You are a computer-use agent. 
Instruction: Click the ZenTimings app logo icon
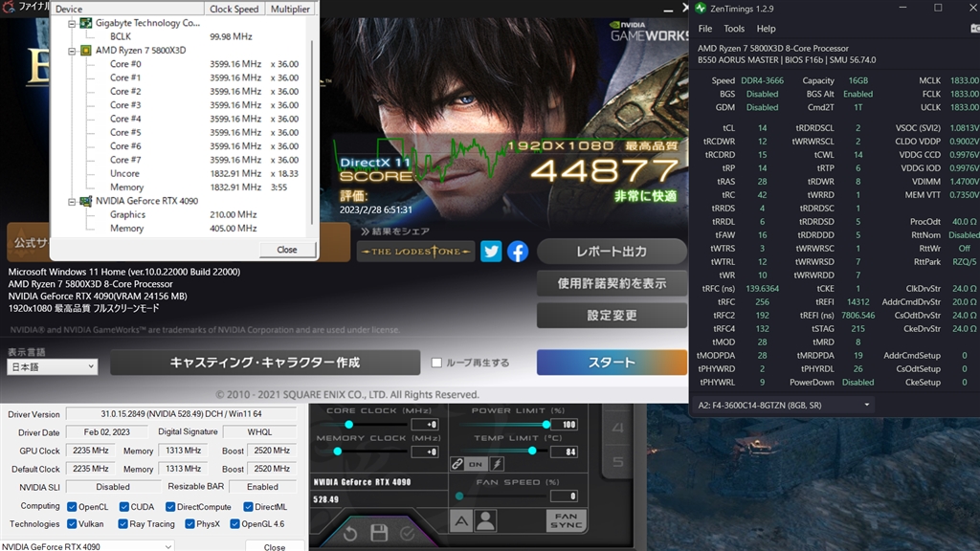701,8
